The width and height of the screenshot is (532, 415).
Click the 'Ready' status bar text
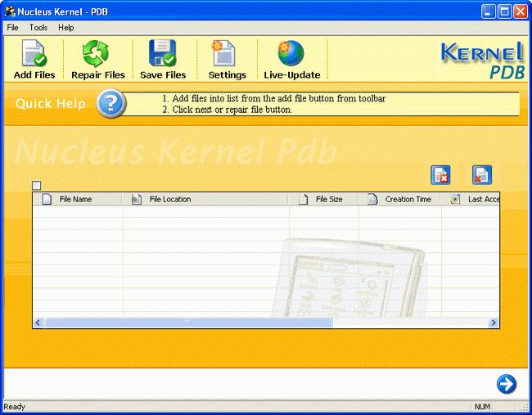(x=14, y=407)
